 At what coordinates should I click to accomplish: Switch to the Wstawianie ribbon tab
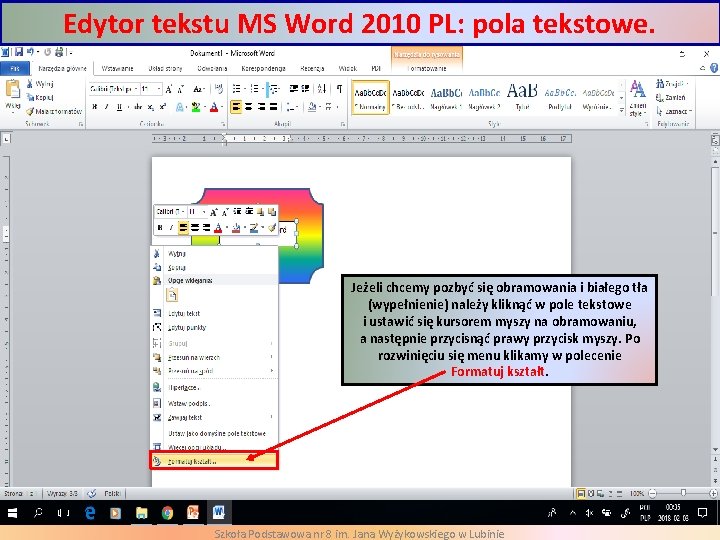tap(117, 68)
